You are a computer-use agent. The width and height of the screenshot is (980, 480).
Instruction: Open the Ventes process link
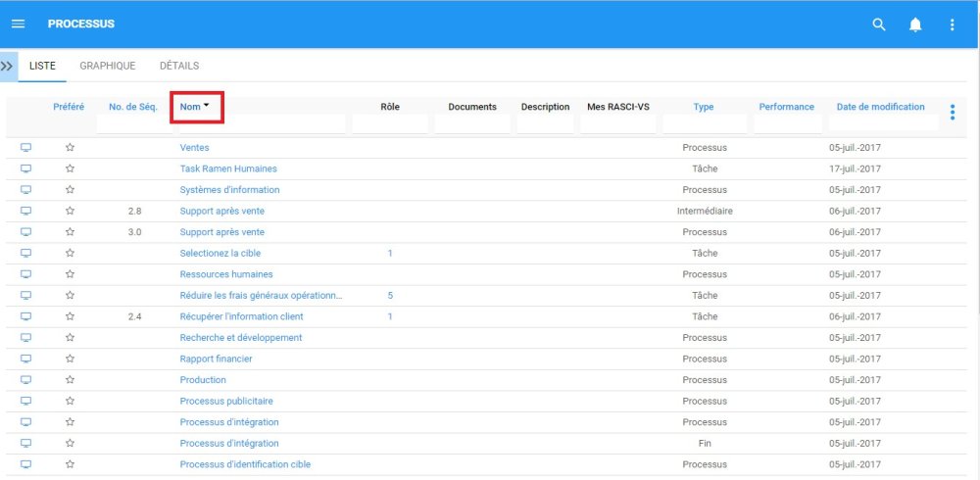coord(194,148)
